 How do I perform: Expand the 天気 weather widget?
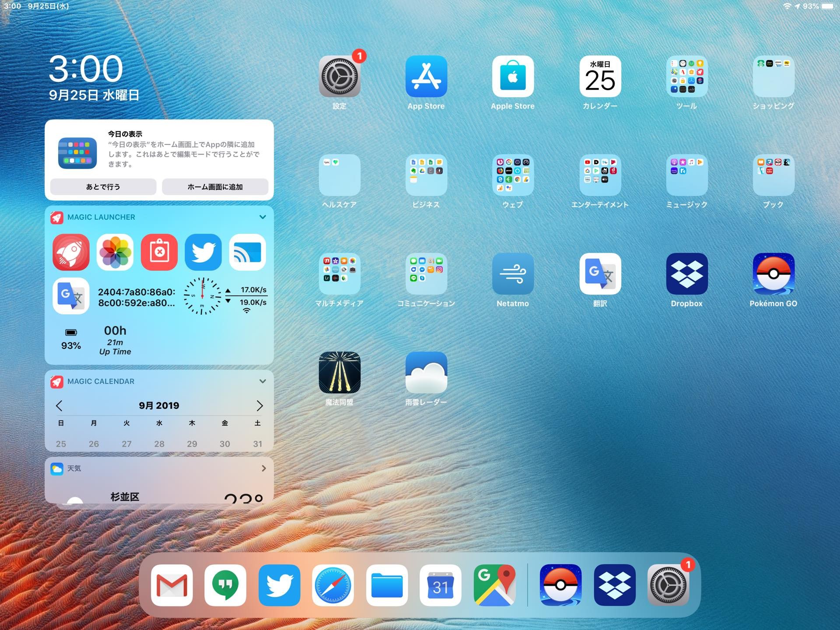tap(263, 468)
